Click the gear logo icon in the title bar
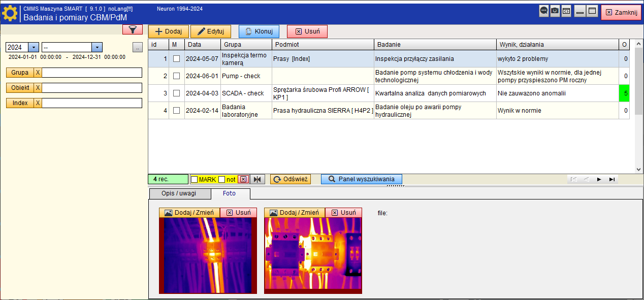The image size is (644, 300). click(10, 13)
